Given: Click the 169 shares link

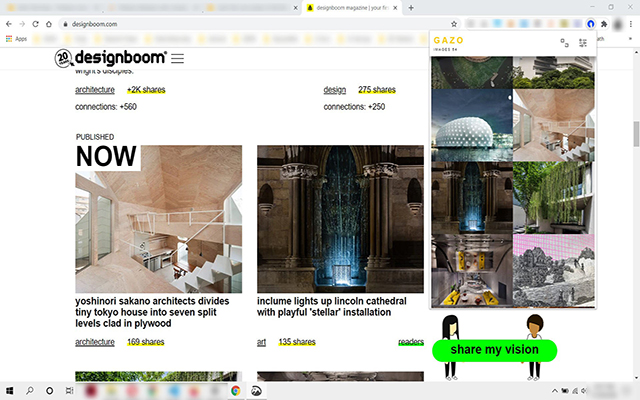Looking at the screenshot, I should (x=146, y=342).
